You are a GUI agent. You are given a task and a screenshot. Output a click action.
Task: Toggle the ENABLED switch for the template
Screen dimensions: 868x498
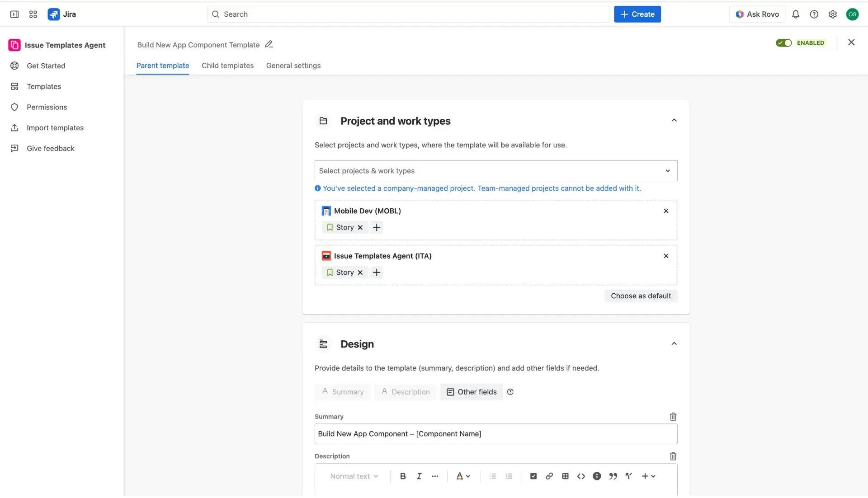[x=785, y=42]
